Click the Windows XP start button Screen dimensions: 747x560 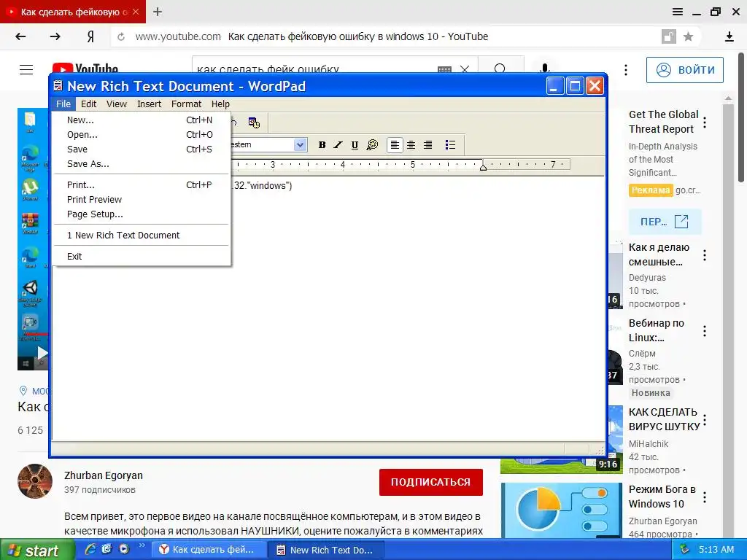(x=37, y=551)
